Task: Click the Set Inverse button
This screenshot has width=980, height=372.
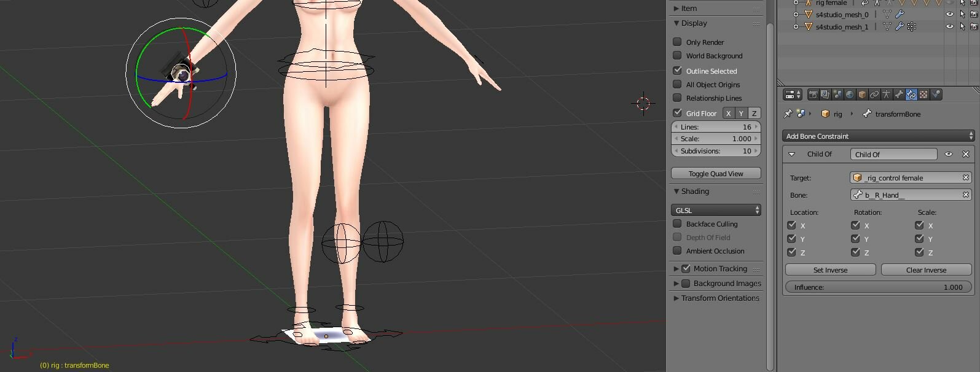Action: pos(830,269)
